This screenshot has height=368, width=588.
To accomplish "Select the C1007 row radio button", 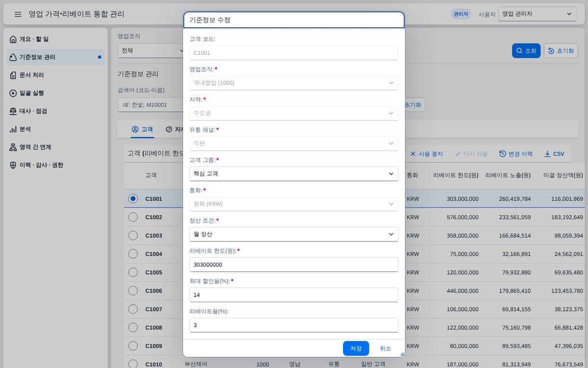I will 133,309.
